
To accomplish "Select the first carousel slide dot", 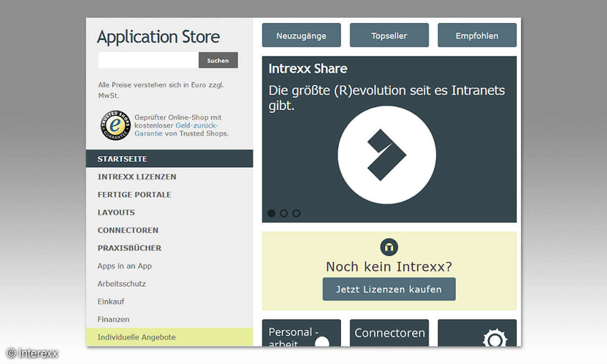I will click(272, 213).
